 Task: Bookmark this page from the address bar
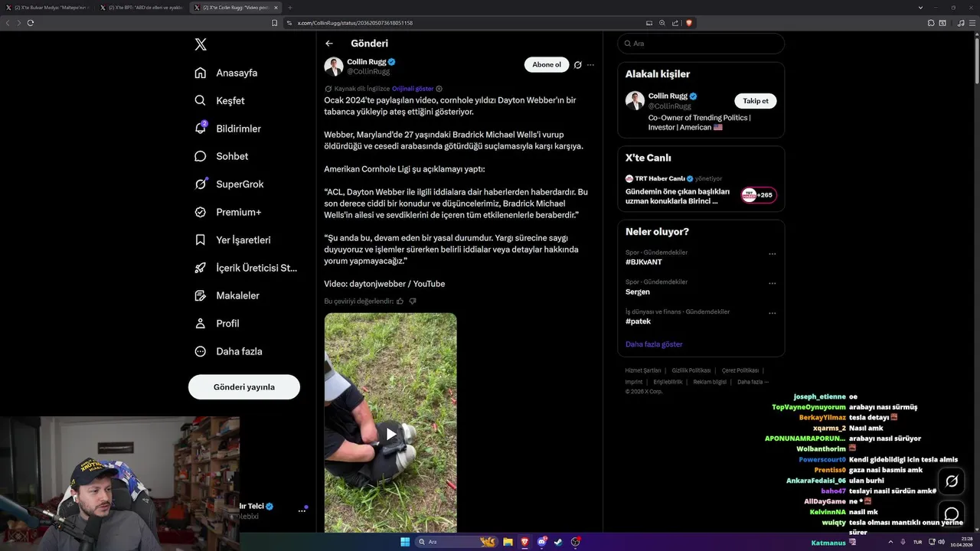click(x=274, y=23)
